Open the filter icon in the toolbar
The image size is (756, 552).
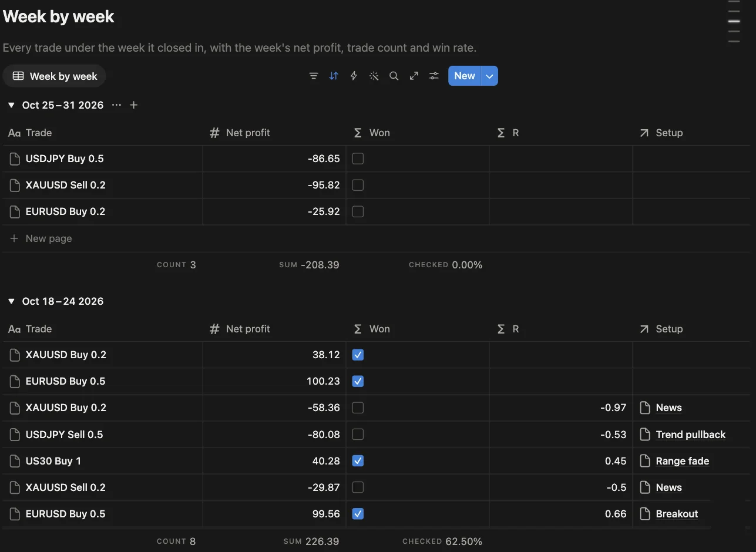(x=314, y=76)
